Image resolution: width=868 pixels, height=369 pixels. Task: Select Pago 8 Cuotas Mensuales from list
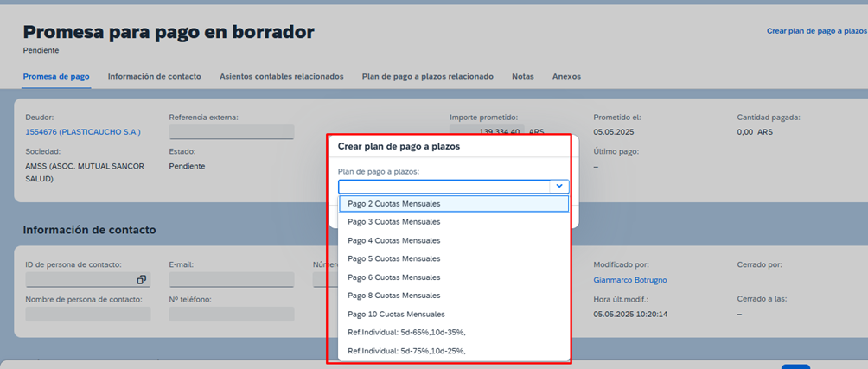click(393, 296)
